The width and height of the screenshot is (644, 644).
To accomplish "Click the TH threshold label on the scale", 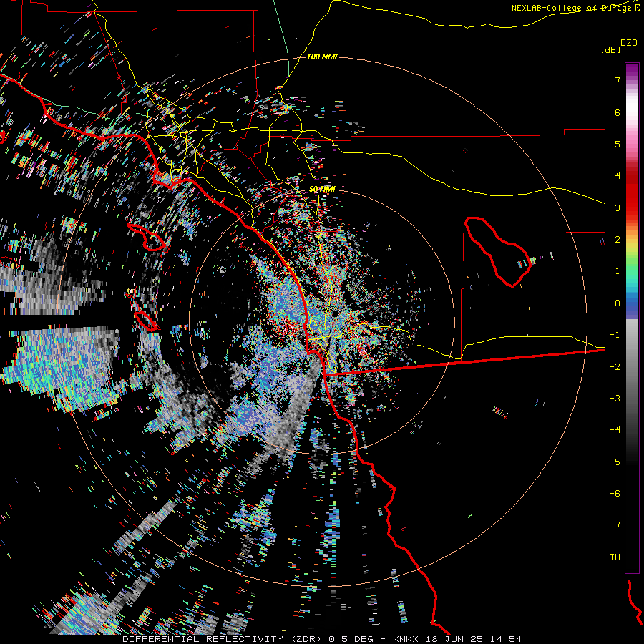I will [615, 557].
